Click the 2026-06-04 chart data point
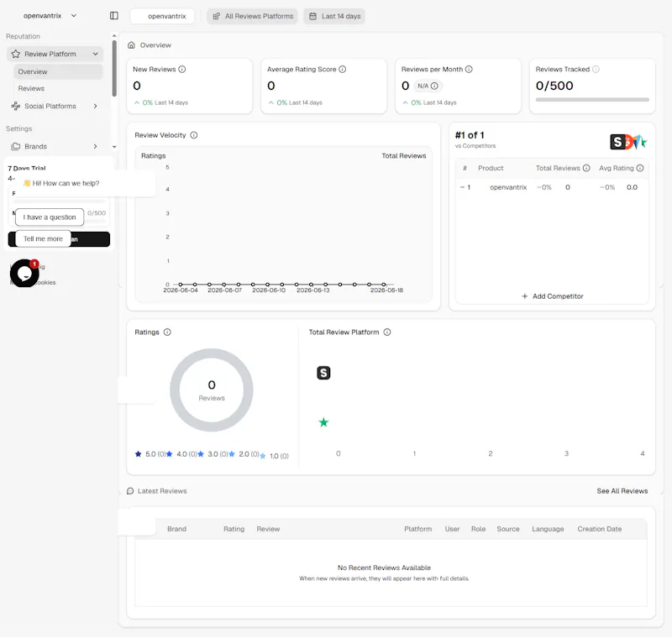The width and height of the screenshot is (672, 638). (x=181, y=285)
